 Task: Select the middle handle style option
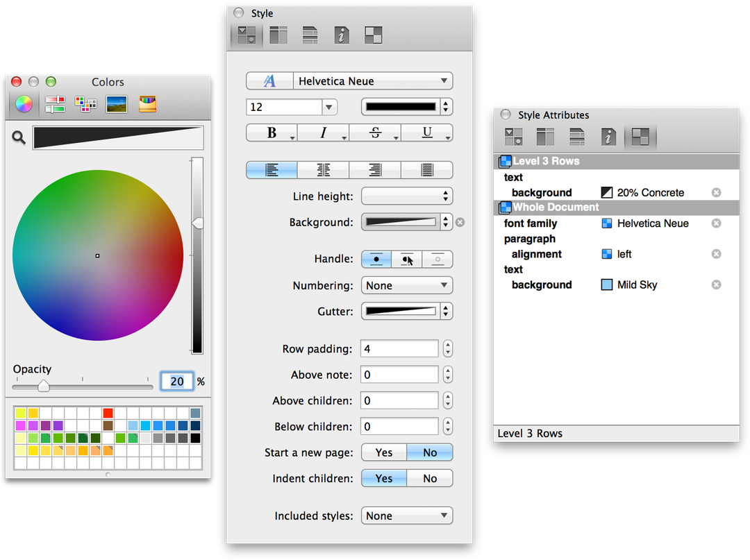click(406, 259)
